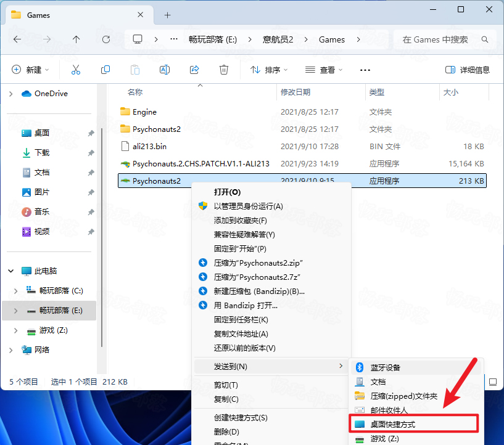Sort by 修改日期 column header
Viewport: 504px width, 445px height.
click(321, 92)
